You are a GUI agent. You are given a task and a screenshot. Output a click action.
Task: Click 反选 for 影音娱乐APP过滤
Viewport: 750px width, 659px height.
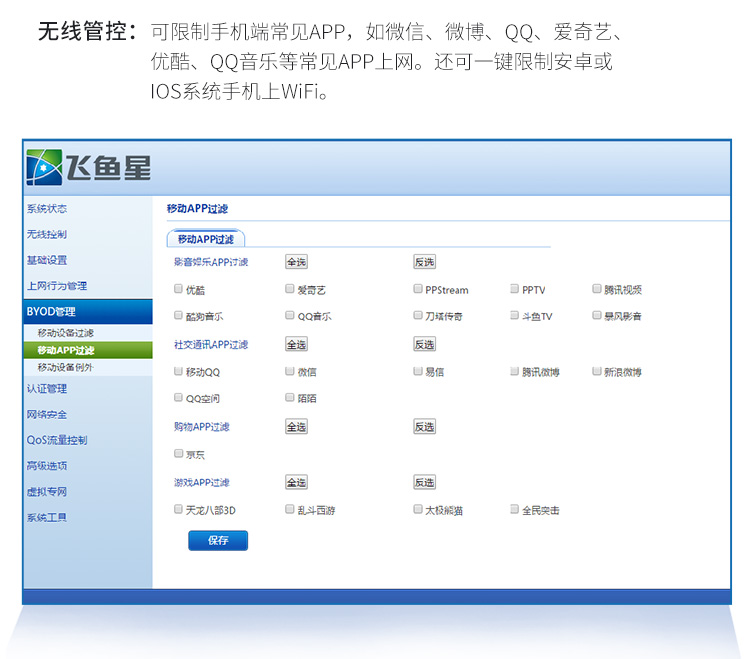(x=425, y=262)
